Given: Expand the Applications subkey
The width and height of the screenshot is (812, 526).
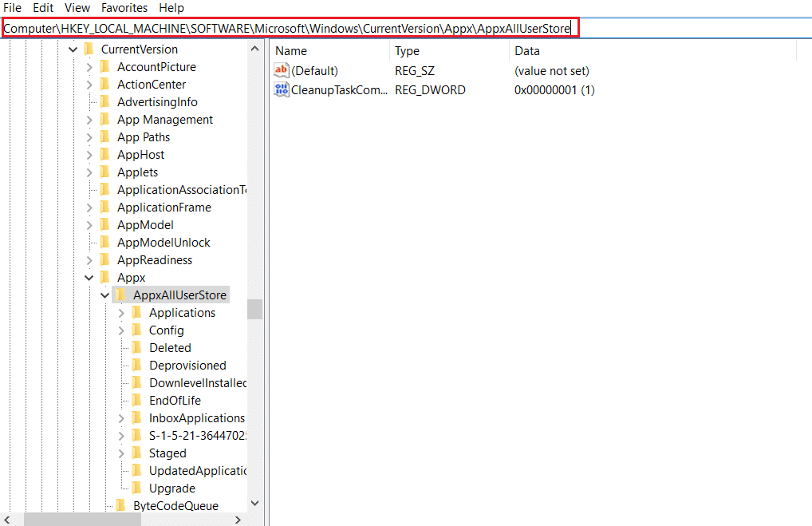Looking at the screenshot, I should (x=121, y=313).
